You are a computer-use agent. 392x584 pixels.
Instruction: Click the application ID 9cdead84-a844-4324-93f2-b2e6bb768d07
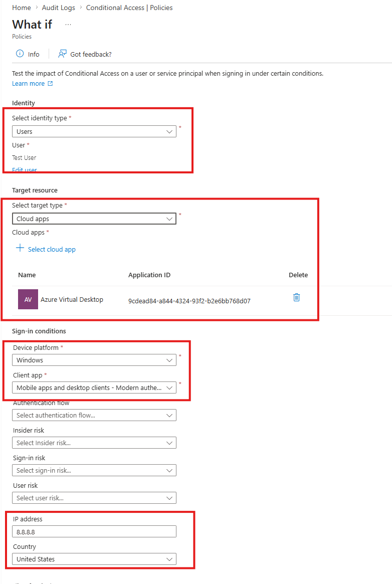pyautogui.click(x=189, y=301)
